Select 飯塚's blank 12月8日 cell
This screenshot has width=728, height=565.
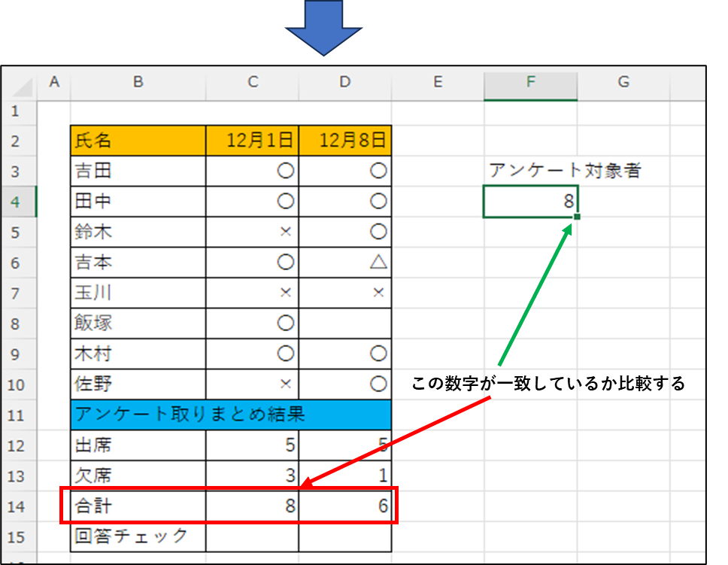tap(345, 324)
